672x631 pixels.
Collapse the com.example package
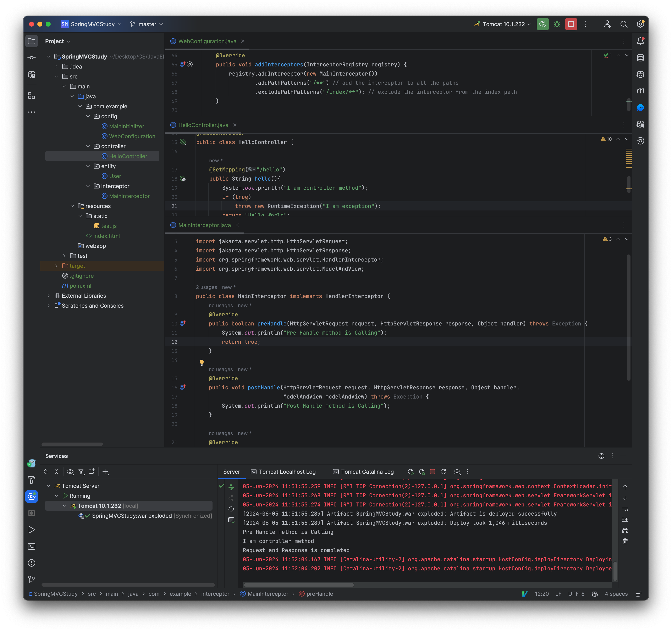pyautogui.click(x=80, y=106)
